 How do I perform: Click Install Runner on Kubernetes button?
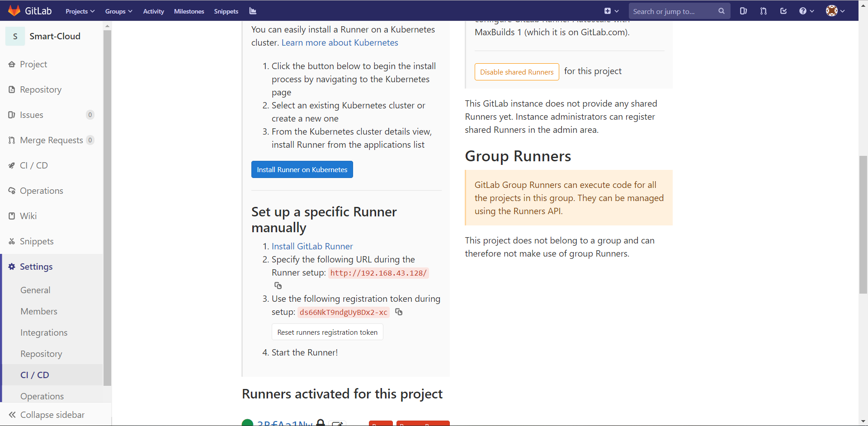tap(302, 169)
